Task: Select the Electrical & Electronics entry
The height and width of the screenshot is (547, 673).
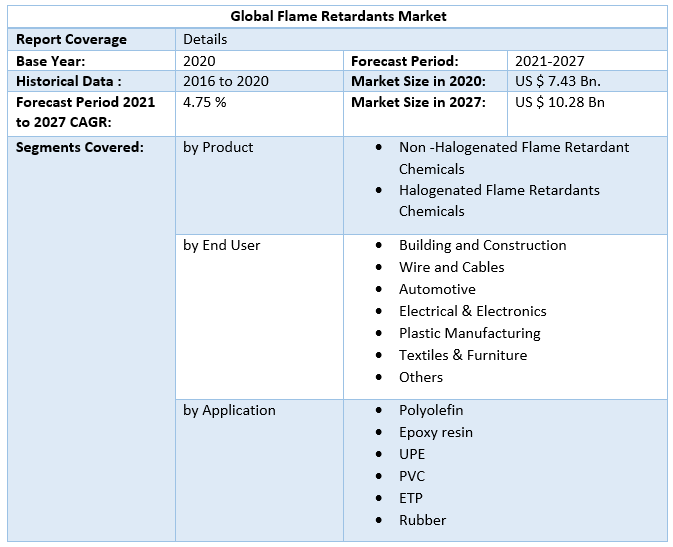Action: pos(472,311)
